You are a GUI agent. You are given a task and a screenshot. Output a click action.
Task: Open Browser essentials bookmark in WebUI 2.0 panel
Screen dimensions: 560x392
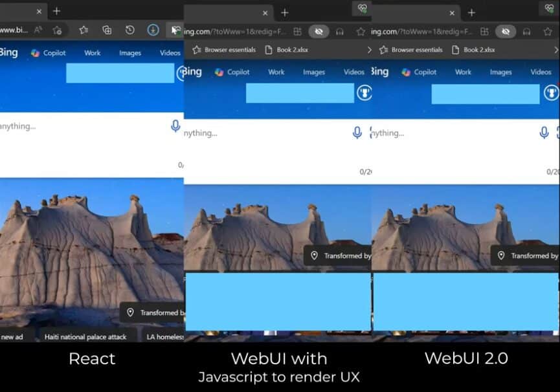click(x=411, y=50)
